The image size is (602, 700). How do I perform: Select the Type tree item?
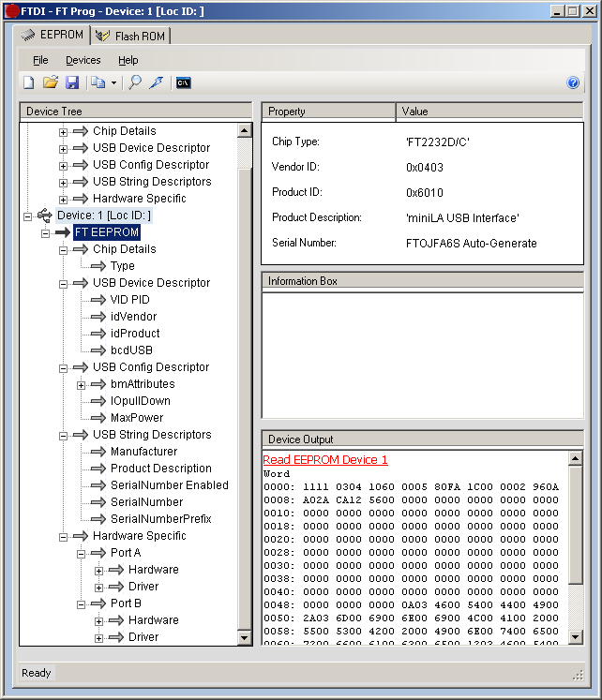(x=122, y=266)
